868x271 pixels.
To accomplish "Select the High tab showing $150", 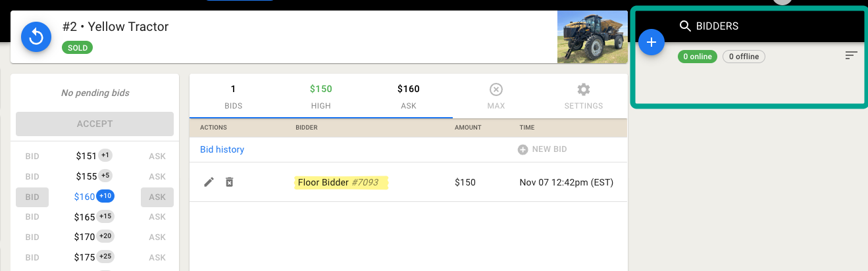I will click(x=320, y=96).
